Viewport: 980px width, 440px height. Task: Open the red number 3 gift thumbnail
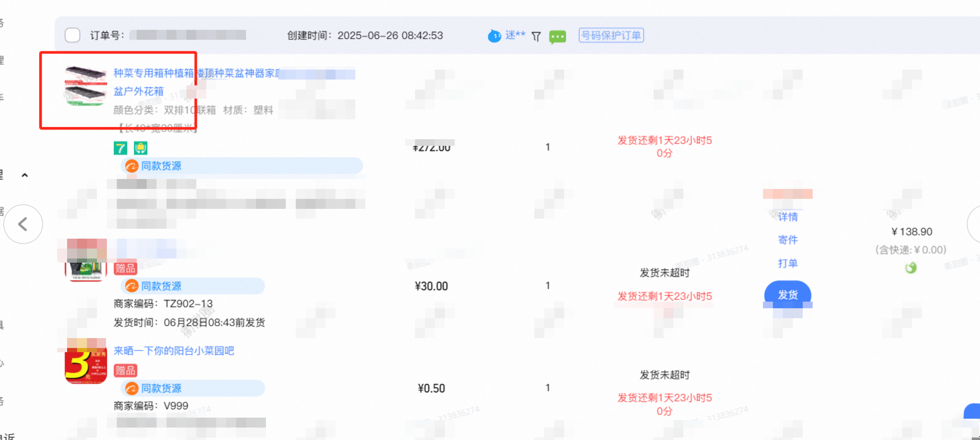(x=86, y=362)
